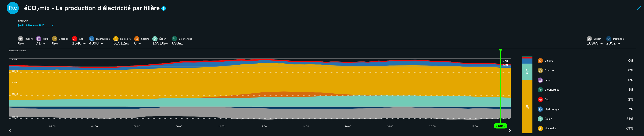Screen dimensions: 644x136
Task: Click the Éolien wind turbine icon in top legend
Action: click(155, 39)
